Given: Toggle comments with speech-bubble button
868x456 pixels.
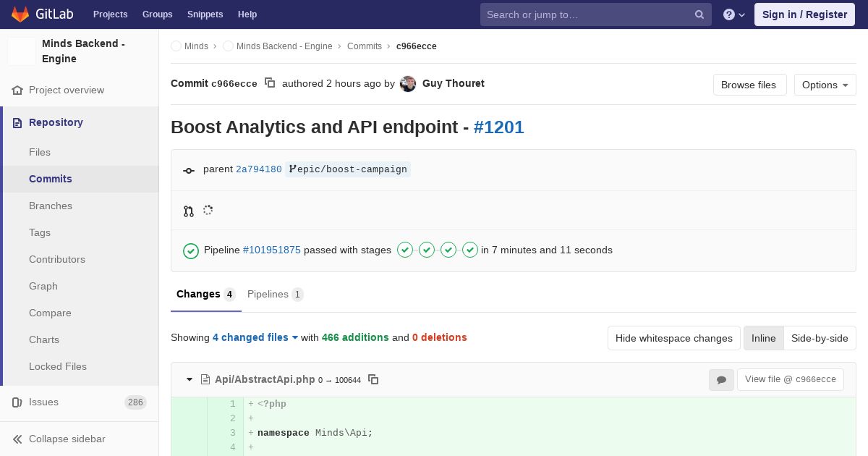Looking at the screenshot, I should coord(721,380).
